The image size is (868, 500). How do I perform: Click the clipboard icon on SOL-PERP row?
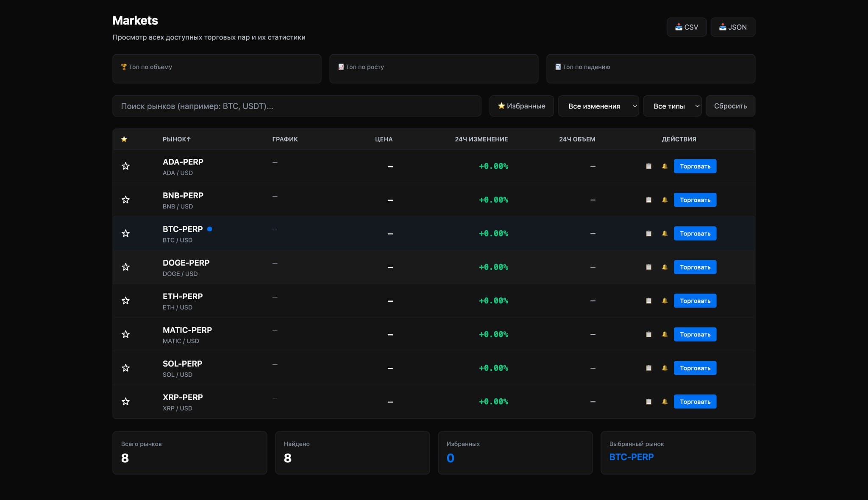coord(649,368)
